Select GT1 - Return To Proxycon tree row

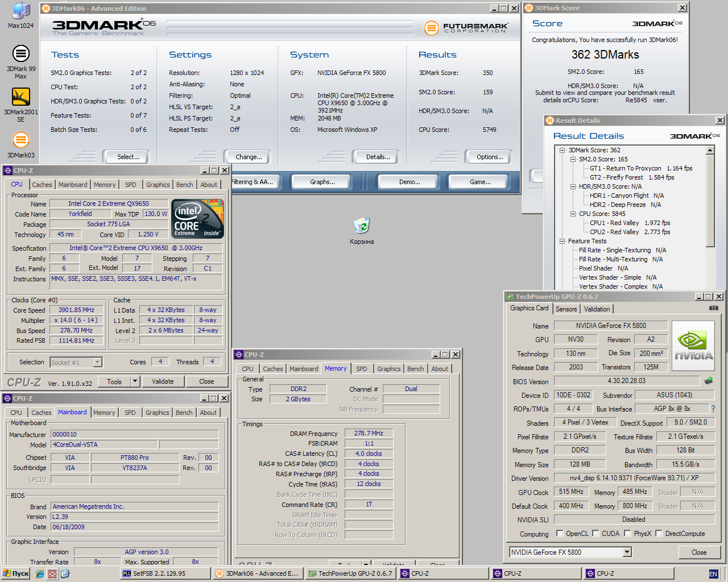pos(641,168)
